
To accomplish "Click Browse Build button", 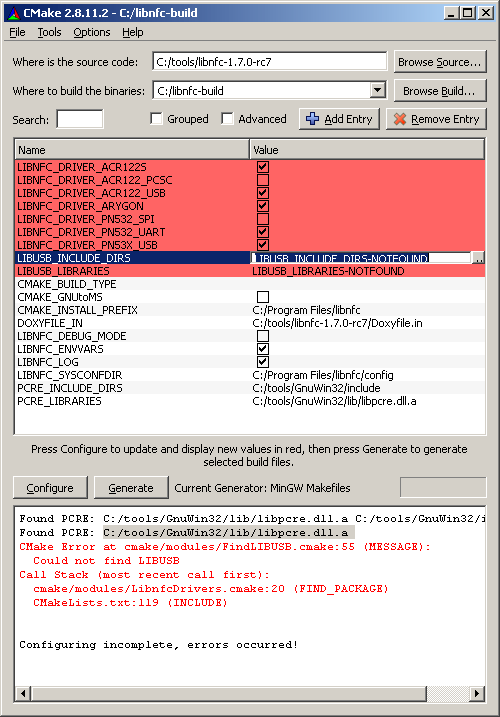I will 440,91.
